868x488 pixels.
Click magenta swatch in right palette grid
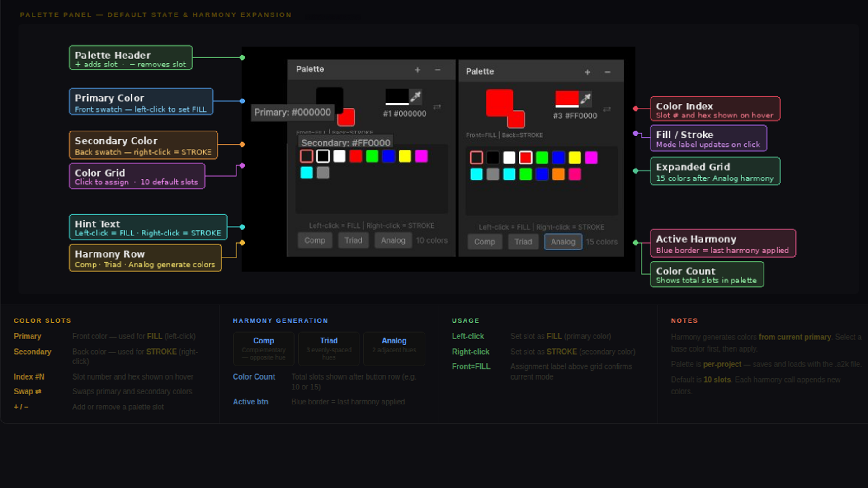click(591, 158)
